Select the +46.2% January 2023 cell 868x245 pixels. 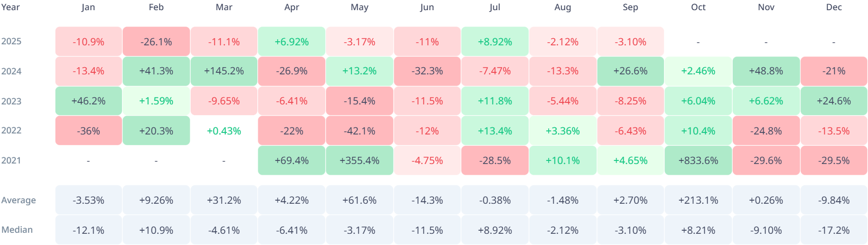(88, 101)
